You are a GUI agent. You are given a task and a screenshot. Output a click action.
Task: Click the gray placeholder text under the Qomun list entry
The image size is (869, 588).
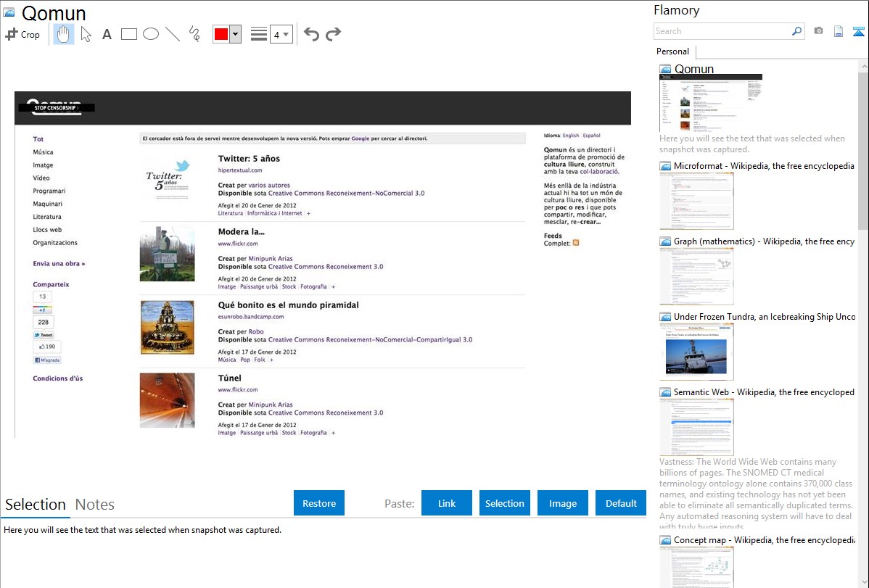pyautogui.click(x=752, y=144)
